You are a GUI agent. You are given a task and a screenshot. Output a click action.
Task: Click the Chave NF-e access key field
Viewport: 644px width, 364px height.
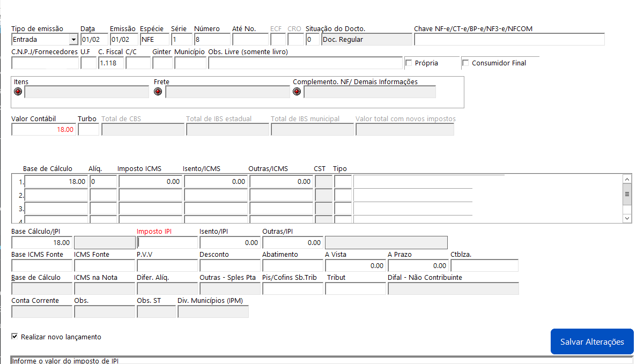tap(509, 39)
